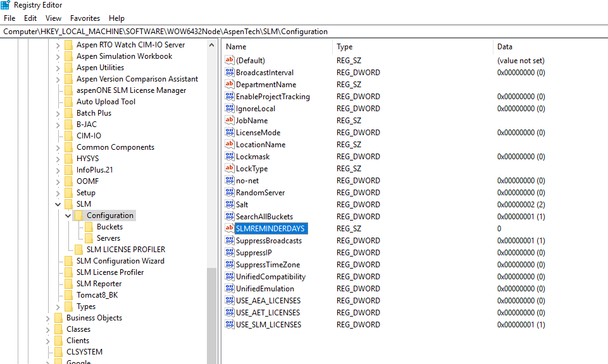Select the SLM Configuration Wizard key
The width and height of the screenshot is (608, 364).
coord(120,260)
